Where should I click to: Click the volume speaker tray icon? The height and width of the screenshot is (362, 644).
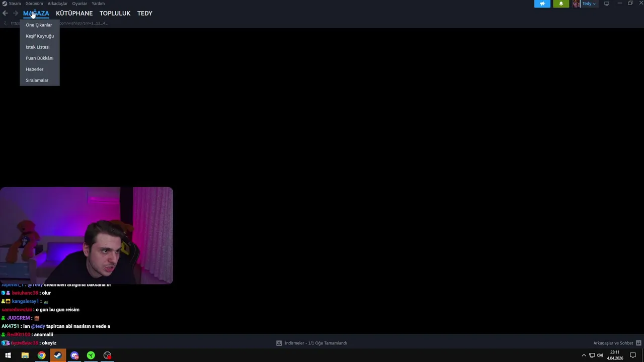pos(600,355)
